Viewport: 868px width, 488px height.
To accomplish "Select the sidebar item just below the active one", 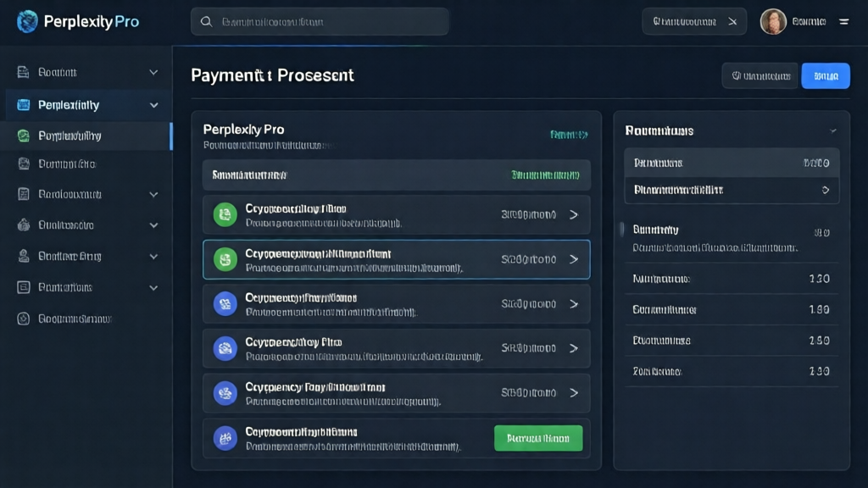I will [x=68, y=164].
